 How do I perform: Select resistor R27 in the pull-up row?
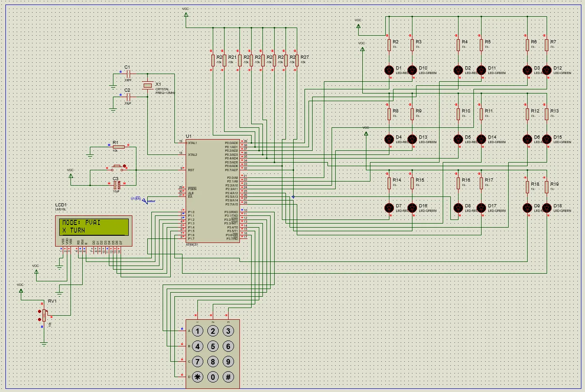click(297, 60)
